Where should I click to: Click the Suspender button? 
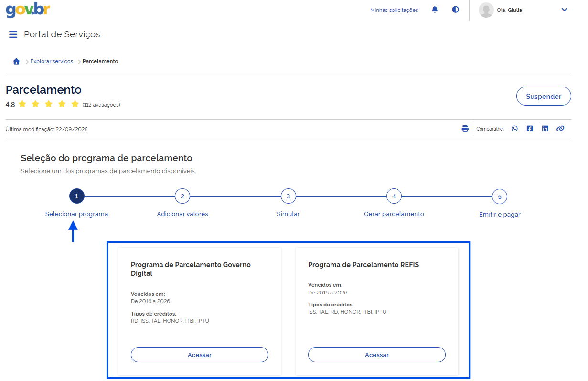(544, 96)
